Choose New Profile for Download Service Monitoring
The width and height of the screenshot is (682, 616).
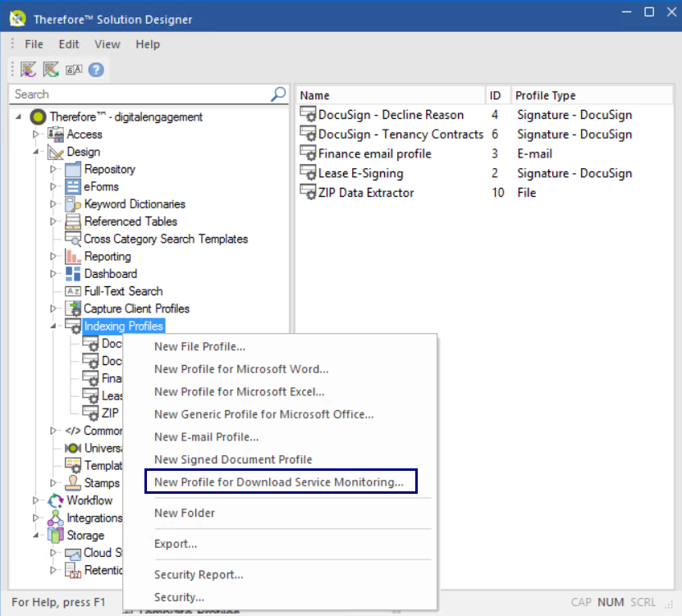pyautogui.click(x=280, y=482)
